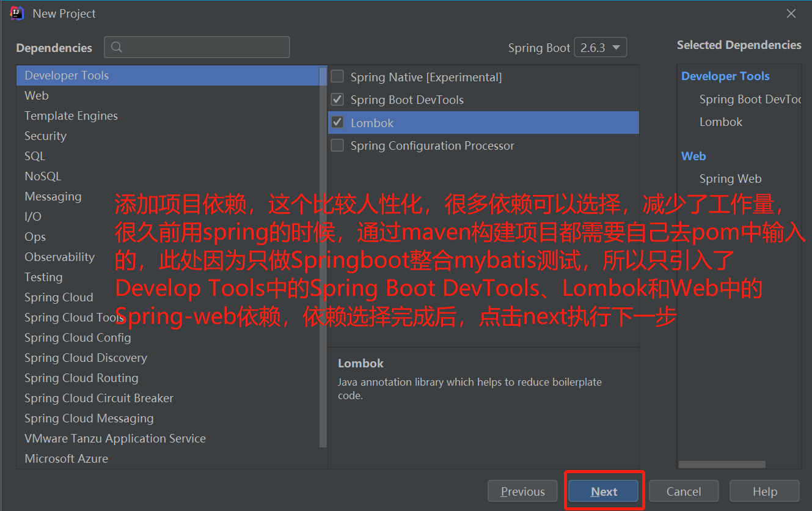Open the Spring Boot version dropdown
812x511 pixels.
click(601, 48)
